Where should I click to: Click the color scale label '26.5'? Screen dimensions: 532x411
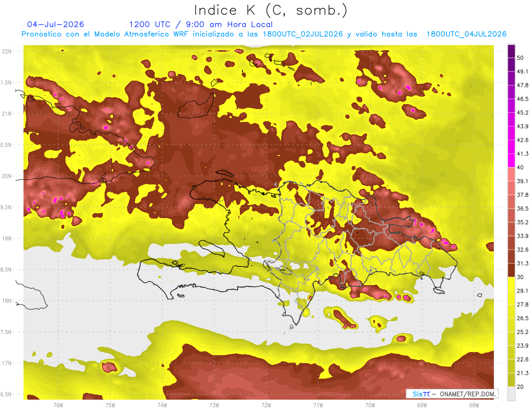[522, 318]
